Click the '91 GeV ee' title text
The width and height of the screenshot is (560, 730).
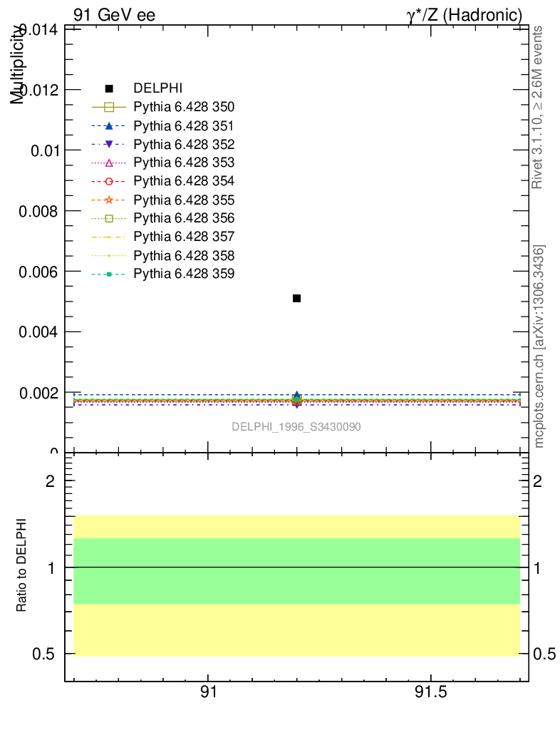tap(115, 15)
